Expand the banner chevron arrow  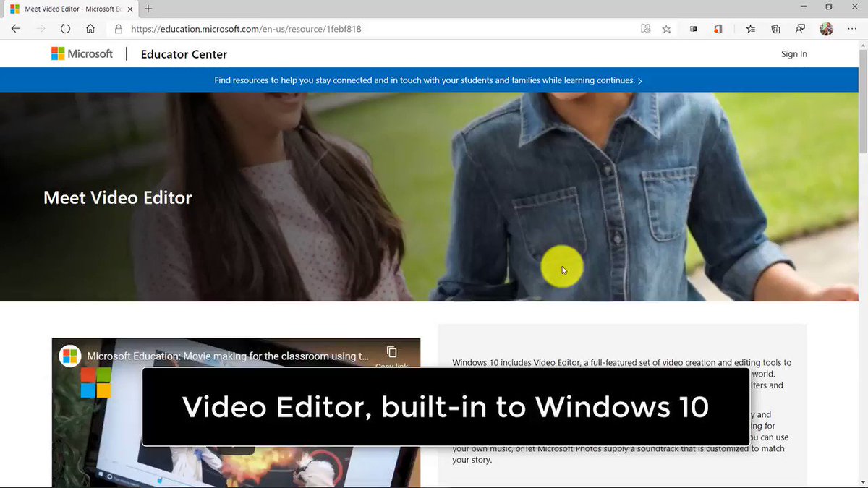coord(640,81)
